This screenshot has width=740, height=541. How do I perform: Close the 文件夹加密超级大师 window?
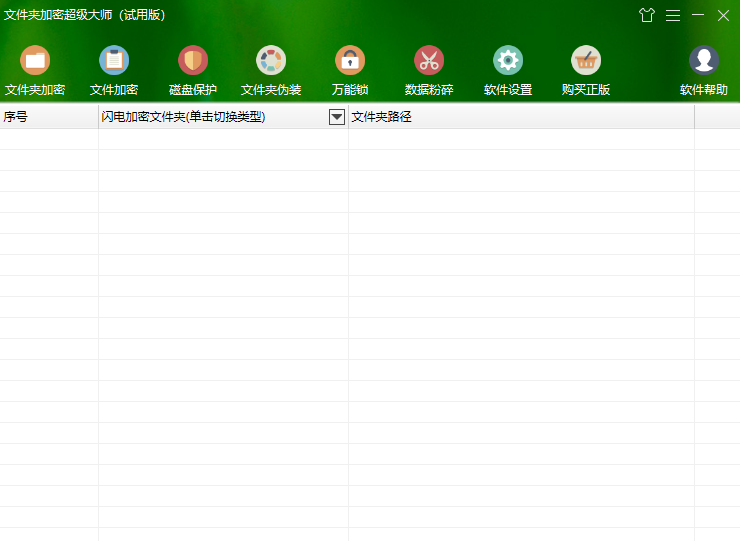(x=723, y=15)
